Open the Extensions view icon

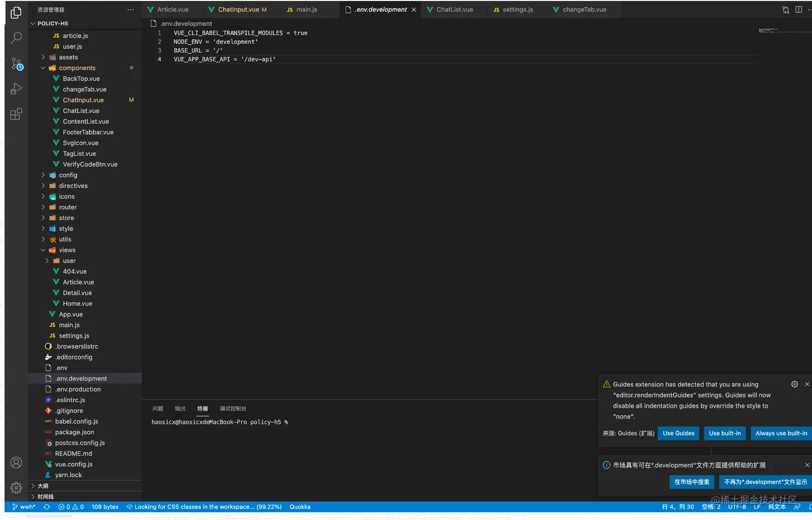pos(16,114)
